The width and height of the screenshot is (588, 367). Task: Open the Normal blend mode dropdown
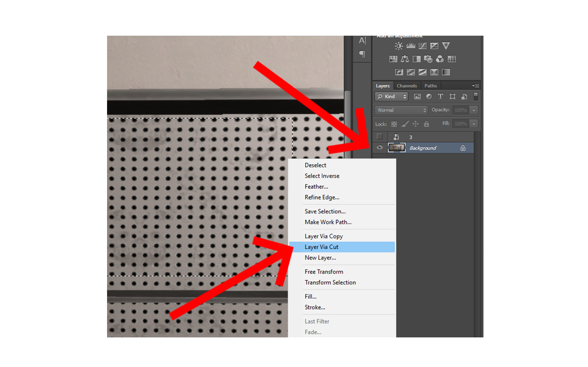coord(401,110)
